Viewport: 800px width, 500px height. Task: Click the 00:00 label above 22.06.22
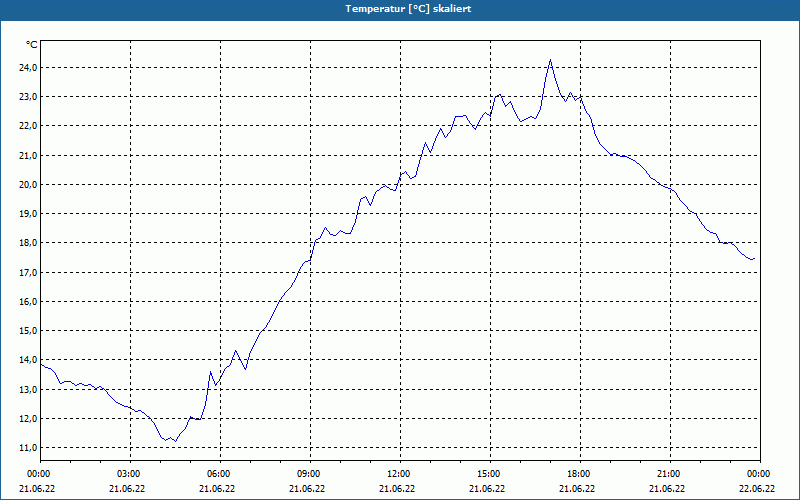757,474
